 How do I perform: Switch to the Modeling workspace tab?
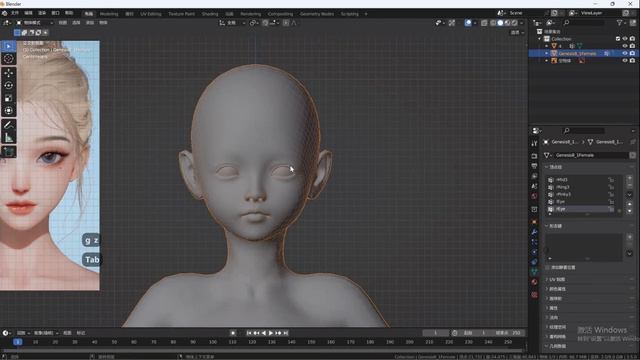click(x=109, y=14)
